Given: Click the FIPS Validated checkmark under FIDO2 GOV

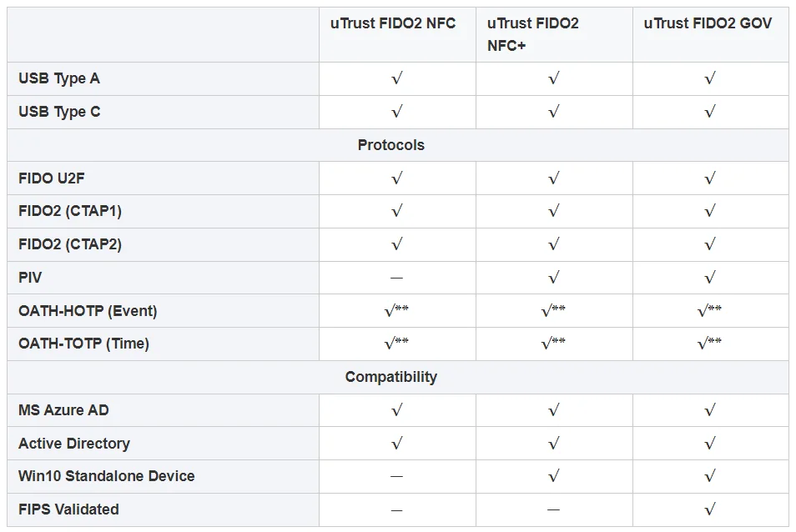Looking at the screenshot, I should [710, 509].
